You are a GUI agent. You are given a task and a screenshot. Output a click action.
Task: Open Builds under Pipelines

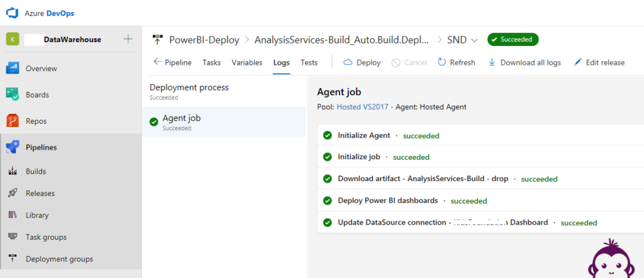click(x=36, y=171)
